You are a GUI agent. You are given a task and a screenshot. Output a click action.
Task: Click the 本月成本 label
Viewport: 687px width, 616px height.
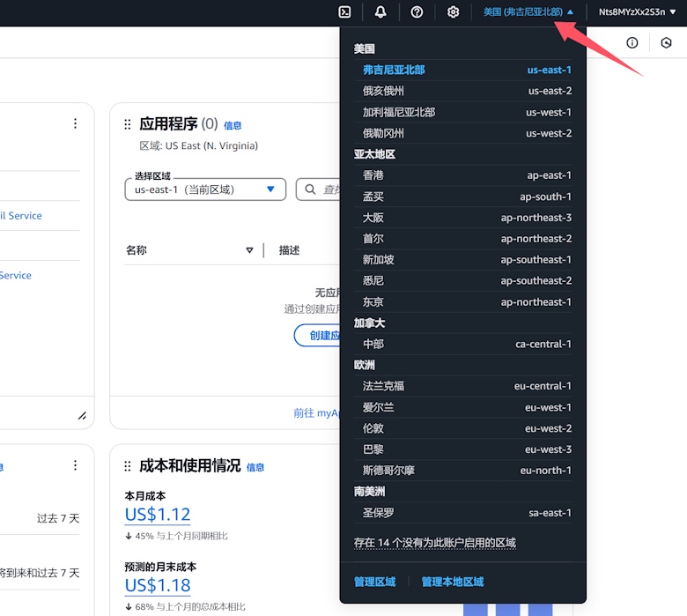pos(145,496)
